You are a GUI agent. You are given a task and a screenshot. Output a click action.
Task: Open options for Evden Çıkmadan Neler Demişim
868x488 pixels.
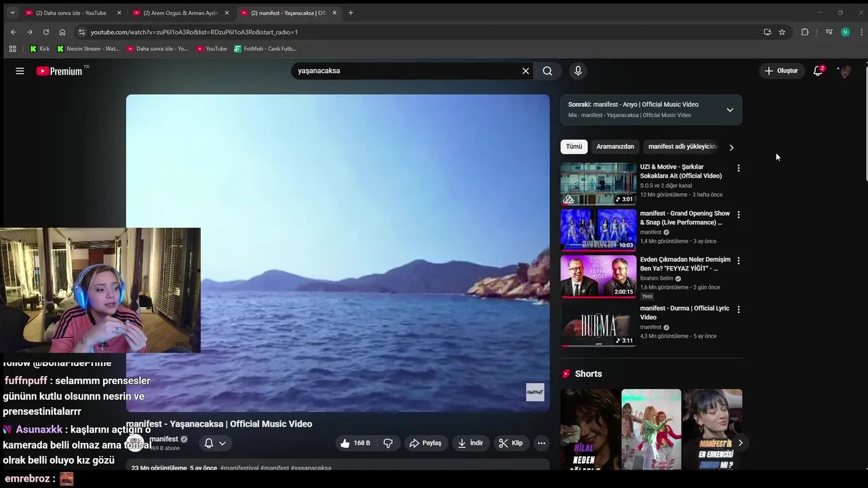[x=738, y=261]
